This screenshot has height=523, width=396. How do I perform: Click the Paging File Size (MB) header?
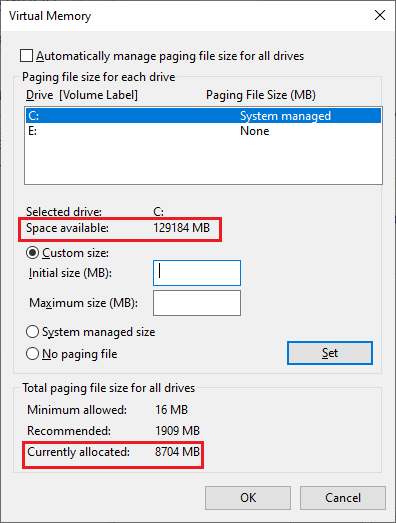click(x=261, y=95)
